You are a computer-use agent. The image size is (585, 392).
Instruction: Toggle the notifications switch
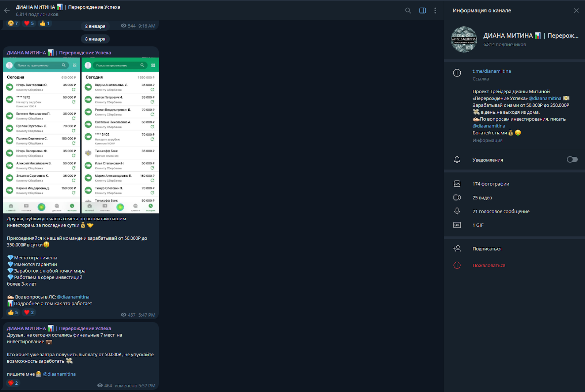pos(572,160)
